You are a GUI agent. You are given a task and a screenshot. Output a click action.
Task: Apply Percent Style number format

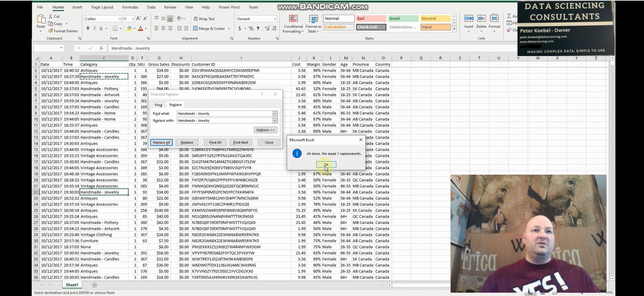point(251,28)
